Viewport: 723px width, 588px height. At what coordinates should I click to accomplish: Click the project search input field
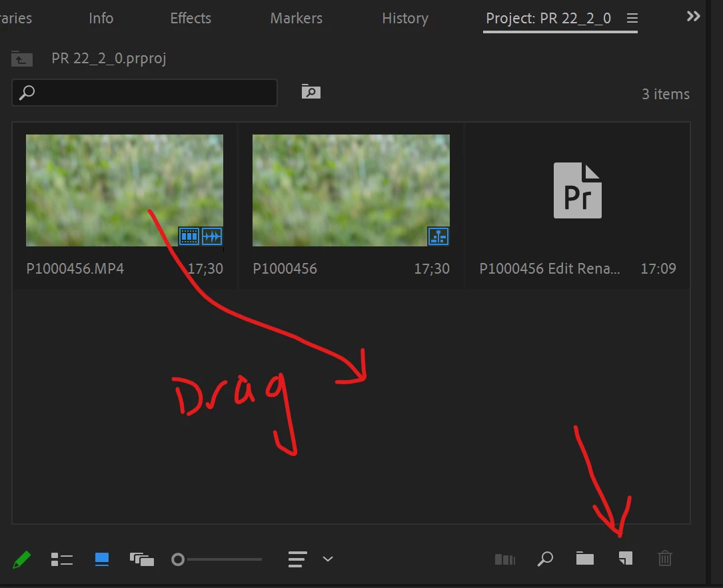click(145, 93)
